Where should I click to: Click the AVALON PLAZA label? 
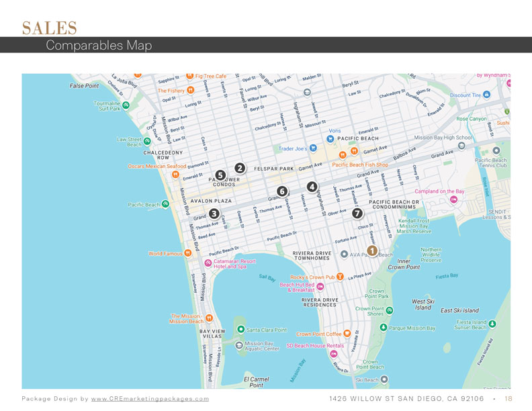[211, 201]
